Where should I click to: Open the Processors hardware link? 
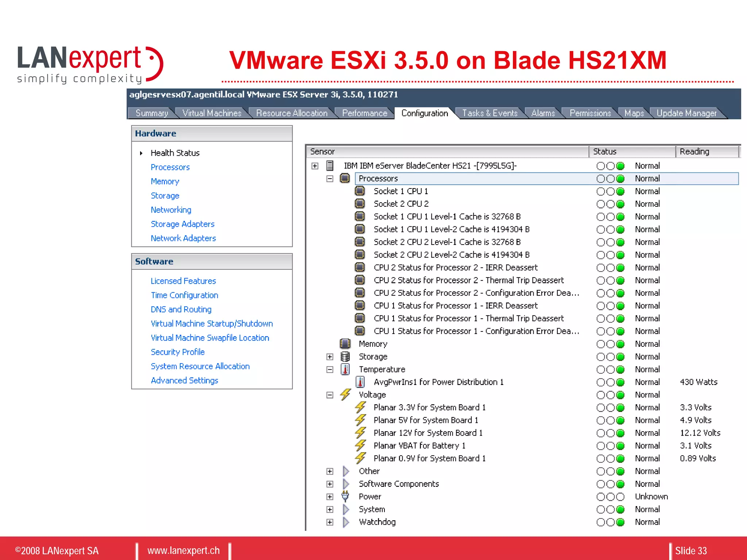point(170,167)
